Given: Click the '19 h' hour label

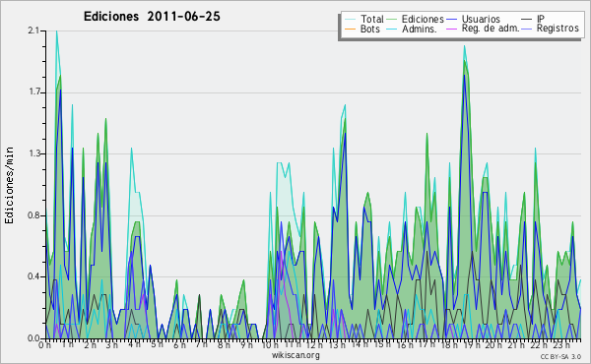Looking at the screenshot, I should coord(472,344).
